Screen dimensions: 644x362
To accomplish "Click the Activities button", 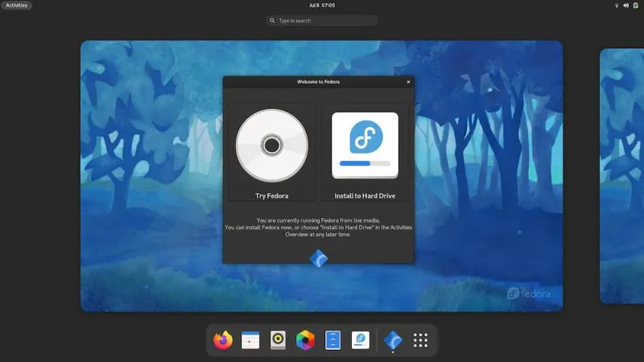I will [x=16, y=6].
